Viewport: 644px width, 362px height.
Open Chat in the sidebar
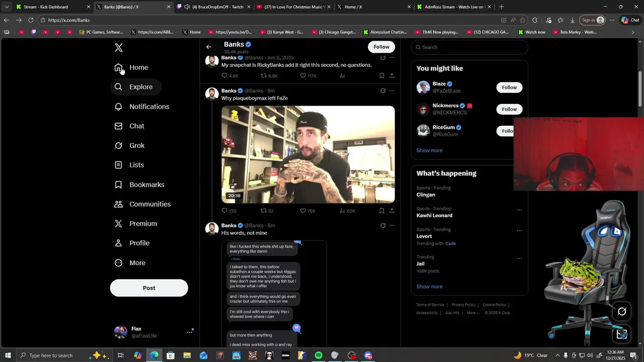point(129,126)
